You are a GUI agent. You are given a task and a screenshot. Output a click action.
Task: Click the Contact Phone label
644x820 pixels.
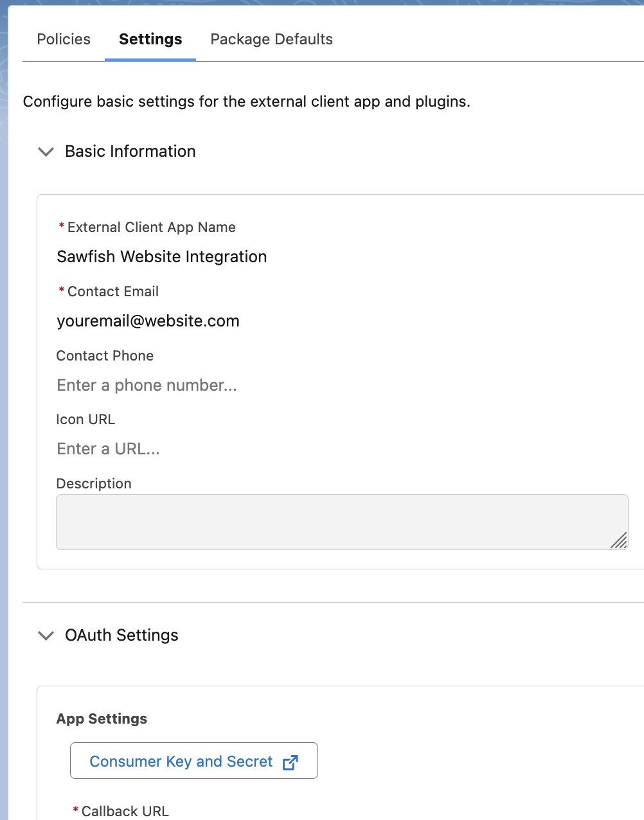tap(105, 355)
